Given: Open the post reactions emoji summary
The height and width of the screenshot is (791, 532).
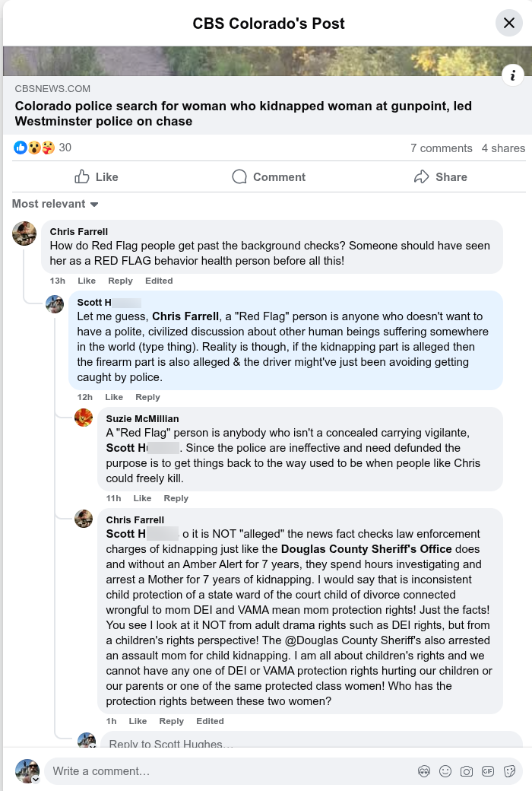Looking at the screenshot, I should coord(34,148).
